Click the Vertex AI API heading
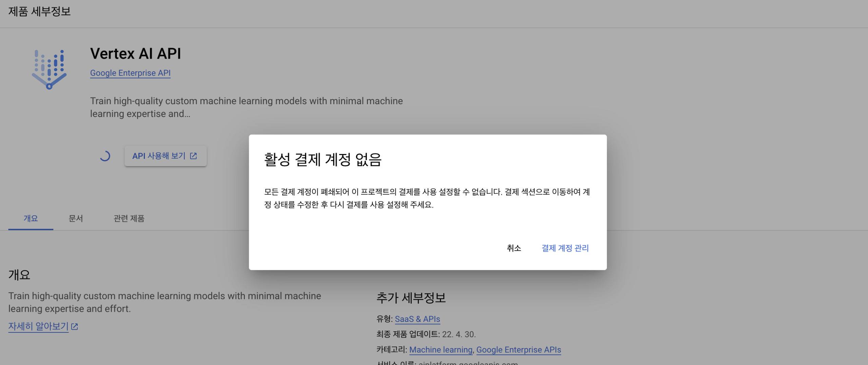The width and height of the screenshot is (868, 365). coord(136,54)
